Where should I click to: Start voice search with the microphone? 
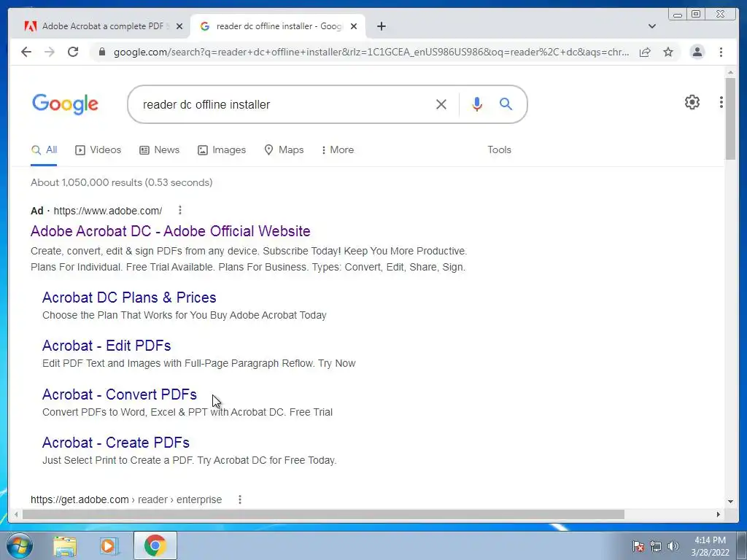coord(477,104)
